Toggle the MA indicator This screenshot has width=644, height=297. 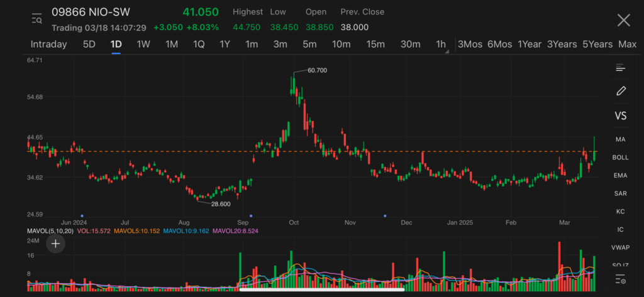(x=620, y=139)
